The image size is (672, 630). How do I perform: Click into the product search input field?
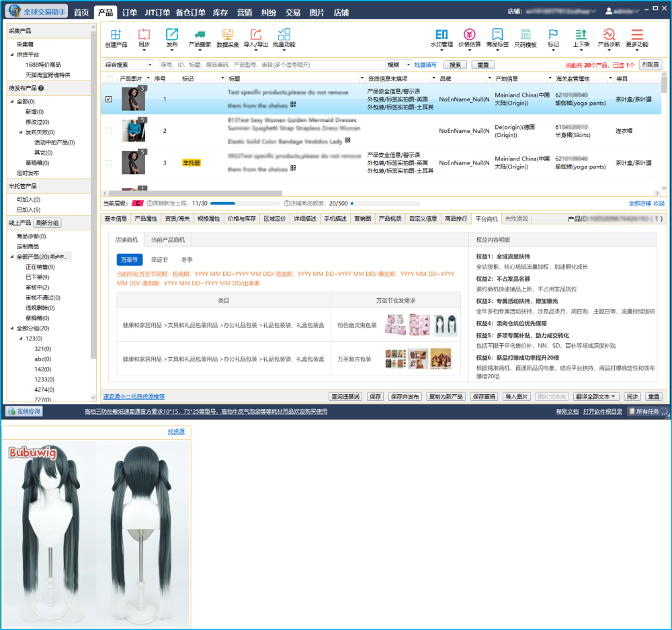pyautogui.click(x=271, y=65)
